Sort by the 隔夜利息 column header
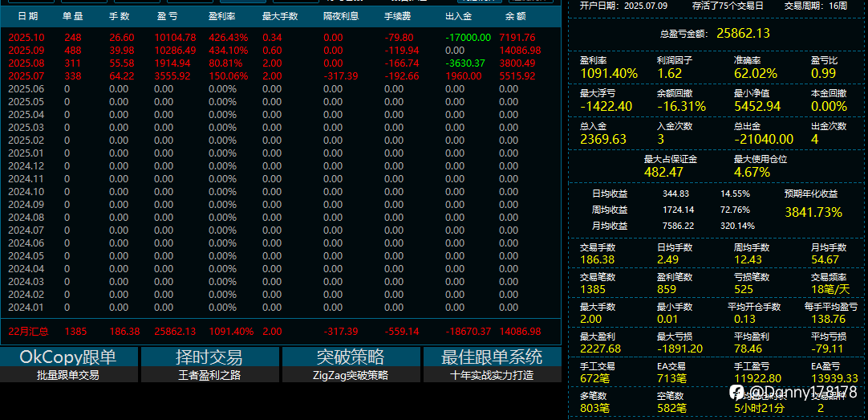868x420 pixels. [x=341, y=17]
